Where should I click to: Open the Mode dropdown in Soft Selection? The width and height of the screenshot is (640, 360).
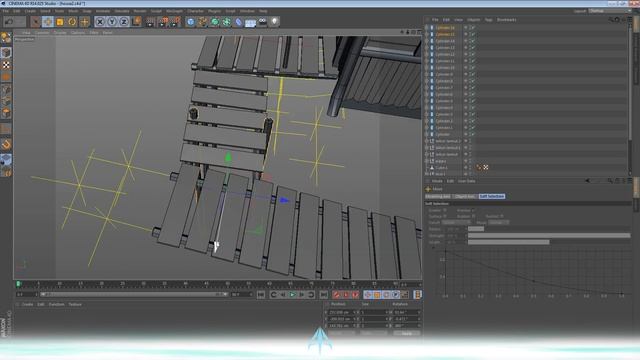pyautogui.click(x=498, y=222)
